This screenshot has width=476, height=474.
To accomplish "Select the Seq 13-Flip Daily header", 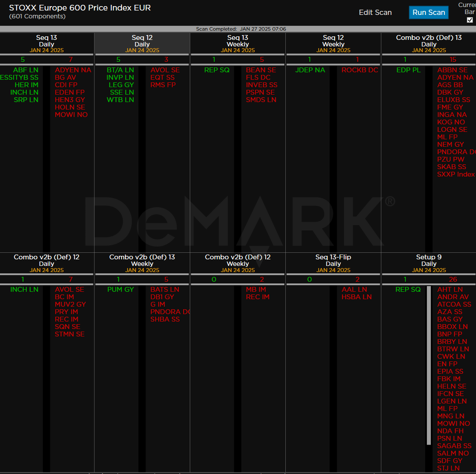I will [333, 263].
